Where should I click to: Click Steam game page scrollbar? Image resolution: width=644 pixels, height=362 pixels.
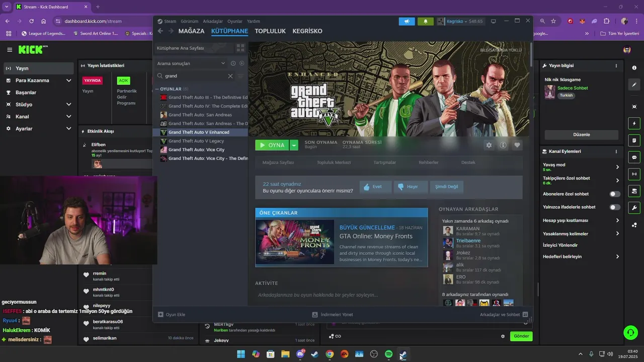pos(531,55)
